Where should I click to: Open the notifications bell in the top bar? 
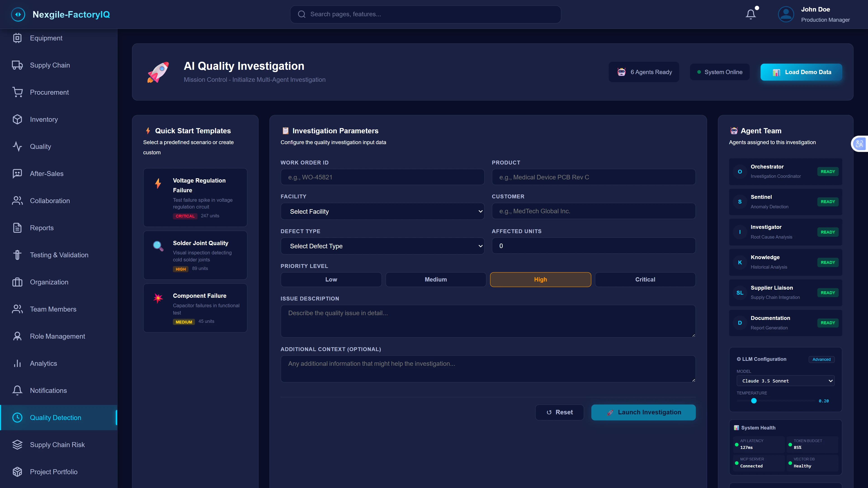[751, 14]
